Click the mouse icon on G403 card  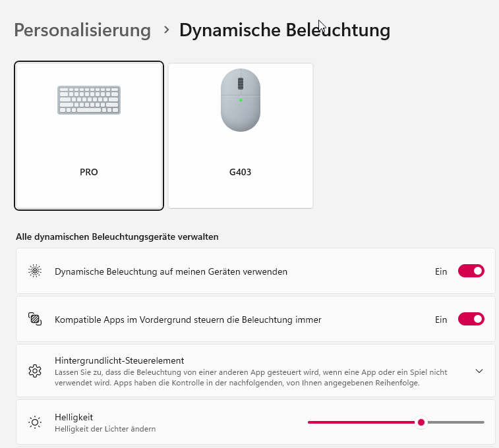click(x=241, y=100)
